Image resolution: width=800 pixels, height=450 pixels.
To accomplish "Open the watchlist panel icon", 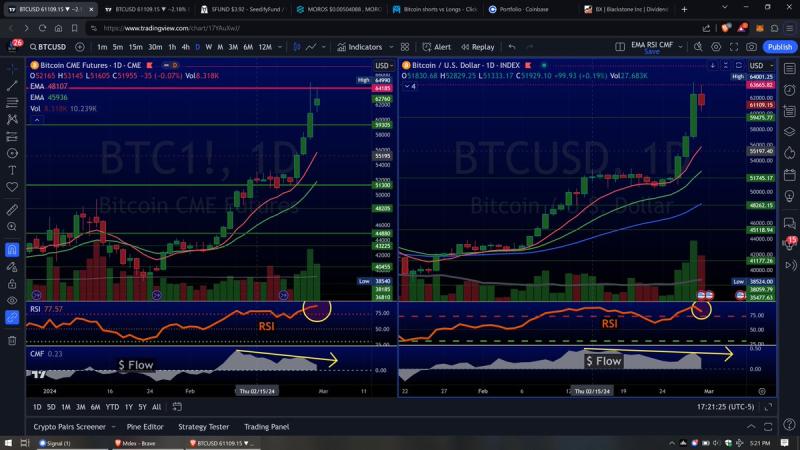I will click(790, 69).
